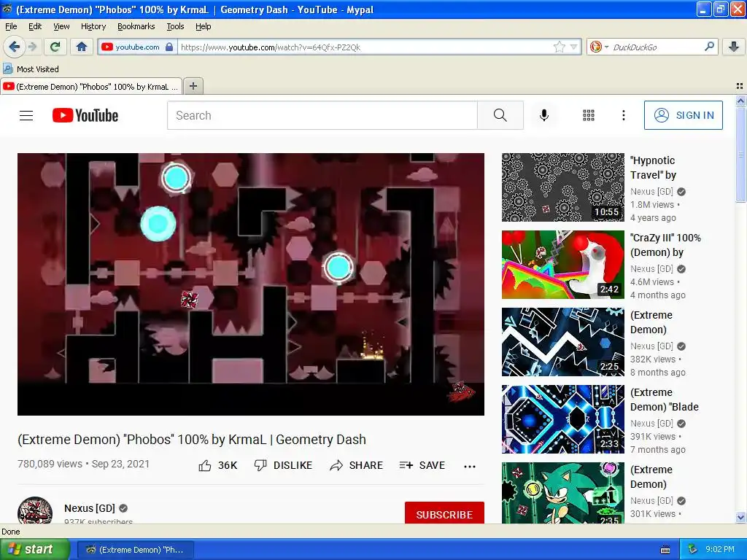Open the Help menu

[x=203, y=26]
